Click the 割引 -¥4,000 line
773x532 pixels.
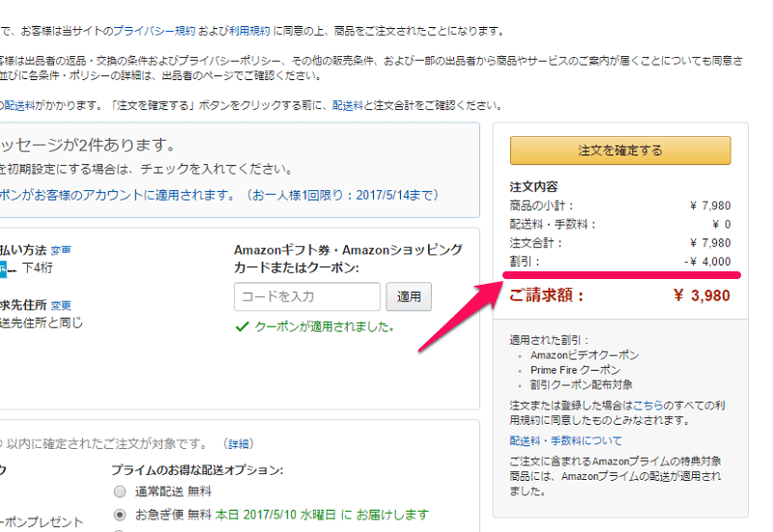tap(619, 262)
